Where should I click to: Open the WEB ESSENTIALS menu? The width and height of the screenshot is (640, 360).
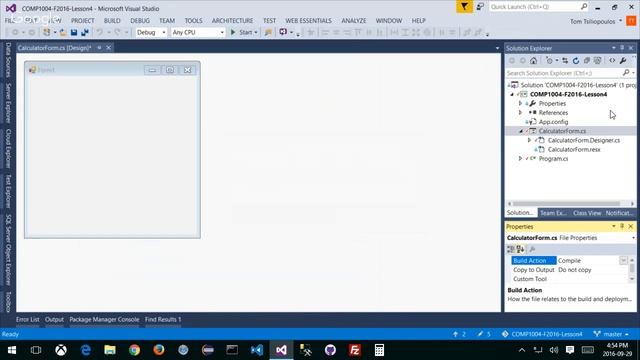coord(309,20)
